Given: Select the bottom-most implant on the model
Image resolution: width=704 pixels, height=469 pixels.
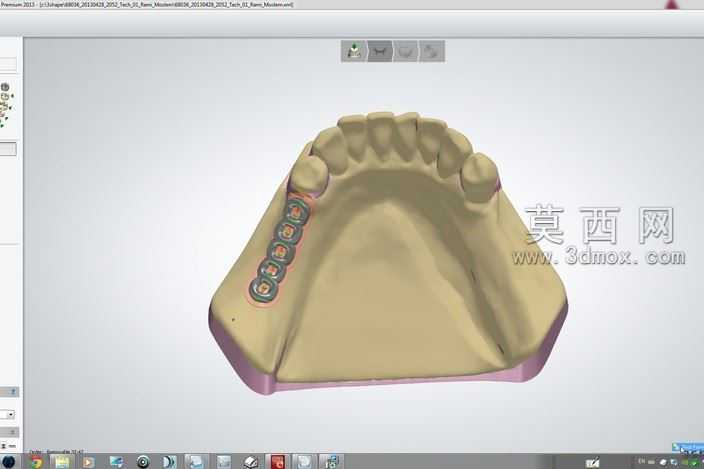Looking at the screenshot, I should tap(264, 289).
